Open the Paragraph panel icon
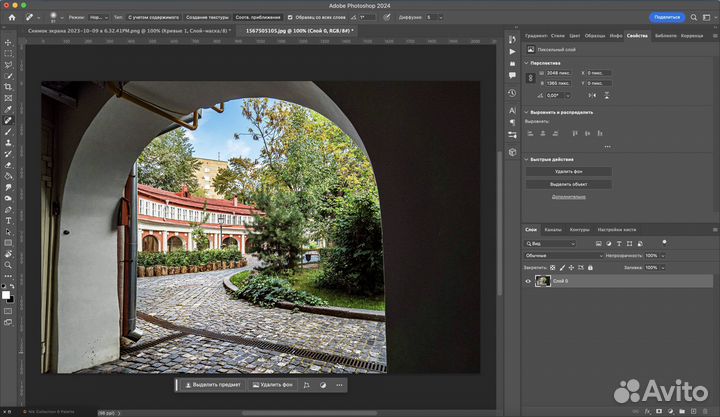This screenshot has width=720, height=417. point(512,122)
